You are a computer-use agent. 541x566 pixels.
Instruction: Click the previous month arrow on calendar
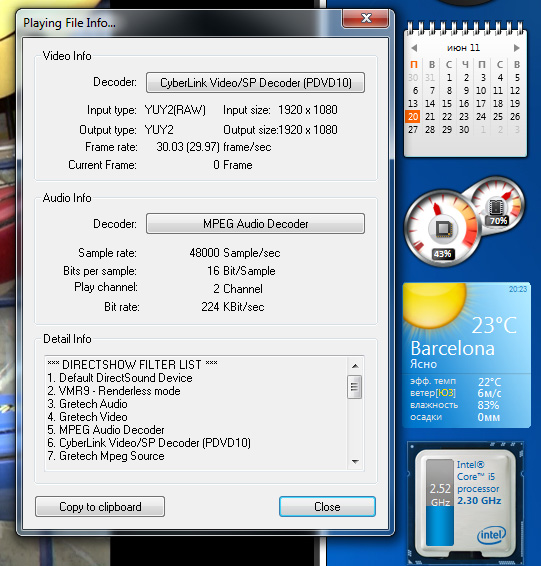coord(414,48)
